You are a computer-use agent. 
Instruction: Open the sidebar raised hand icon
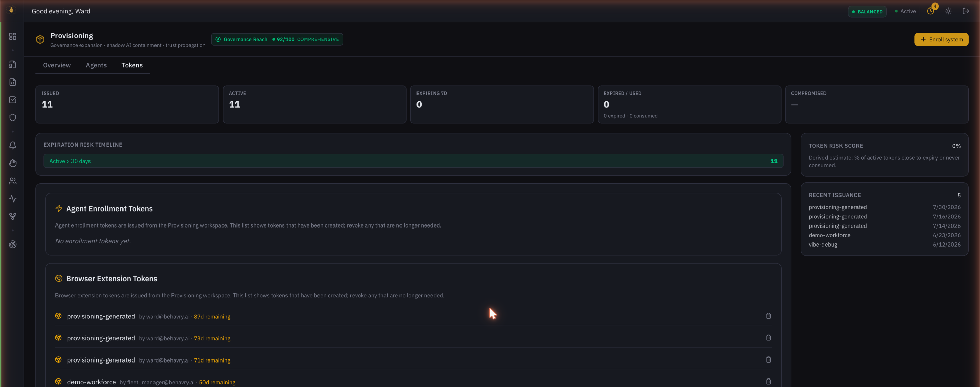click(13, 163)
